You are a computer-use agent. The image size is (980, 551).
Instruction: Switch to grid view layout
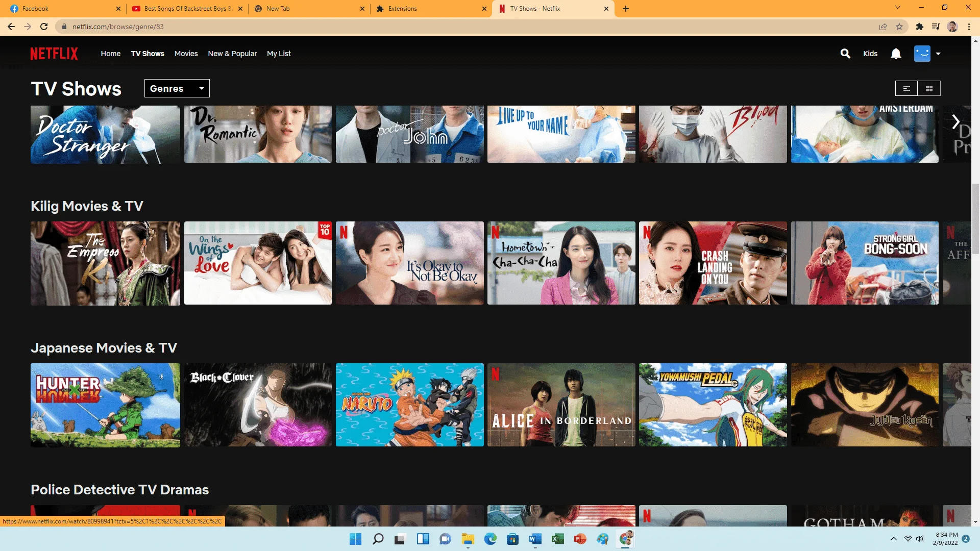[929, 88]
